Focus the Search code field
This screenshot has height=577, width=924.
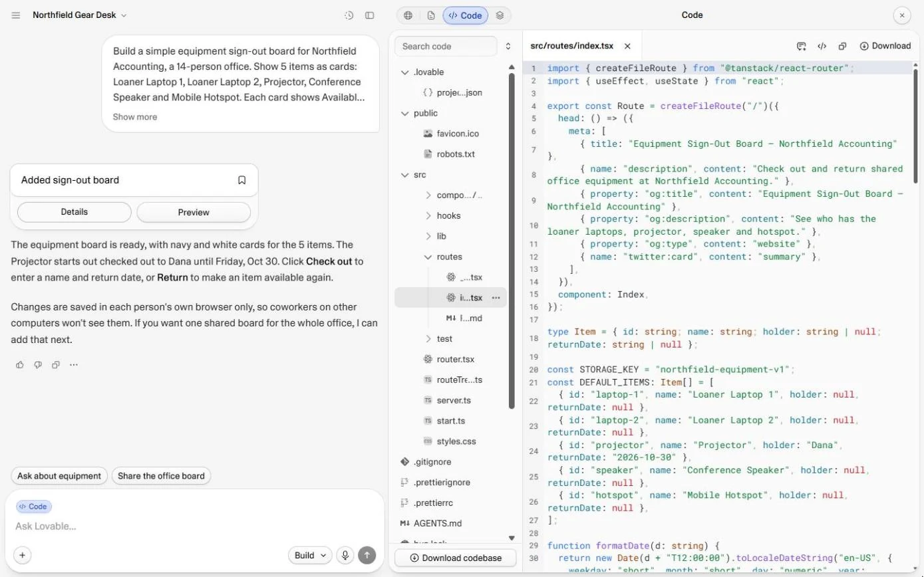[x=446, y=47]
